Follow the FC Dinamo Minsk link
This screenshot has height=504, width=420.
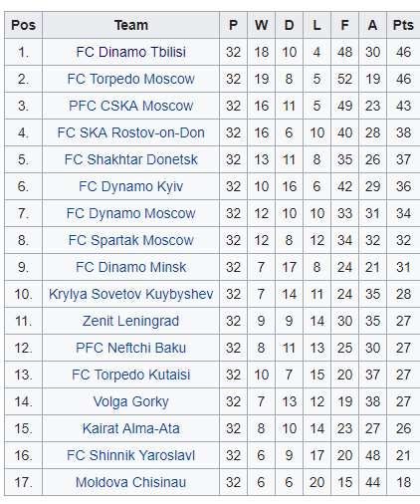coord(130,267)
